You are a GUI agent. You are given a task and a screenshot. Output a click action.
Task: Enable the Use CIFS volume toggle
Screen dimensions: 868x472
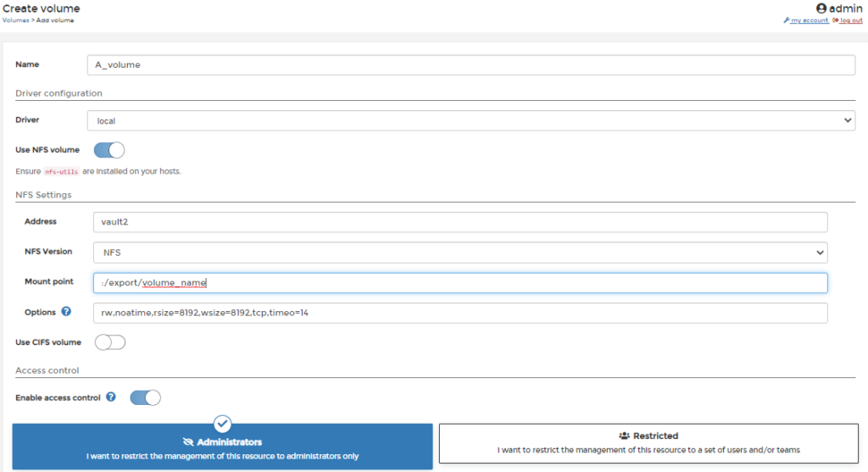point(109,342)
